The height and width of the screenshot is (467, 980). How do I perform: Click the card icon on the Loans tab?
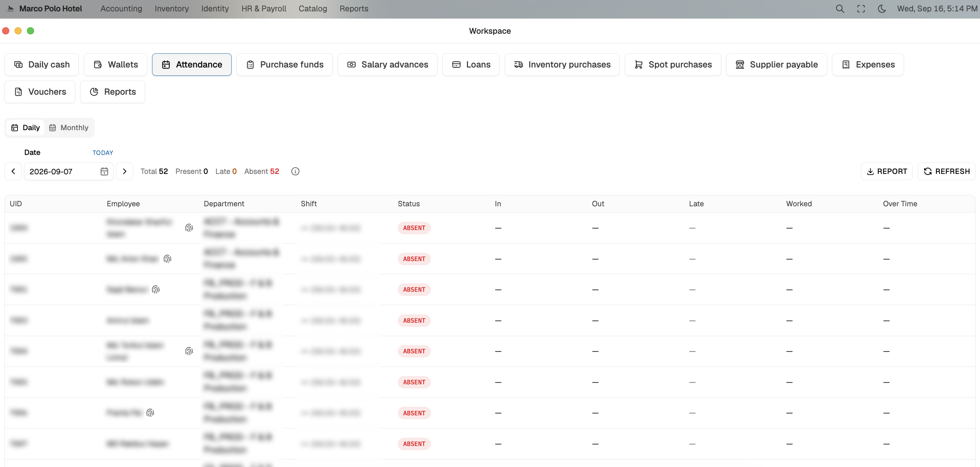(x=456, y=65)
